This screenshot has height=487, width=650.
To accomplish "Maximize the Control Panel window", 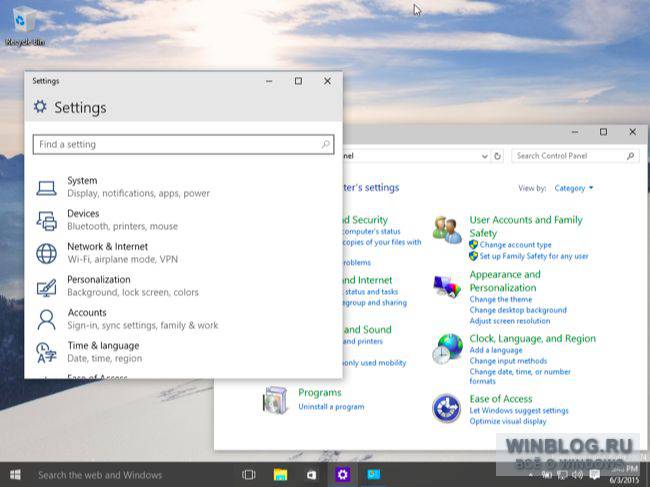I will (x=604, y=132).
